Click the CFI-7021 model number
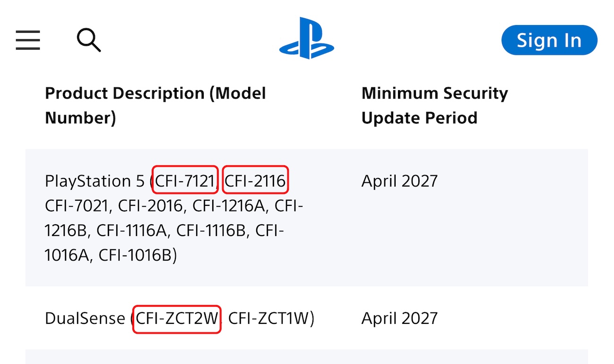Screen dimensions: 614x364 77,206
